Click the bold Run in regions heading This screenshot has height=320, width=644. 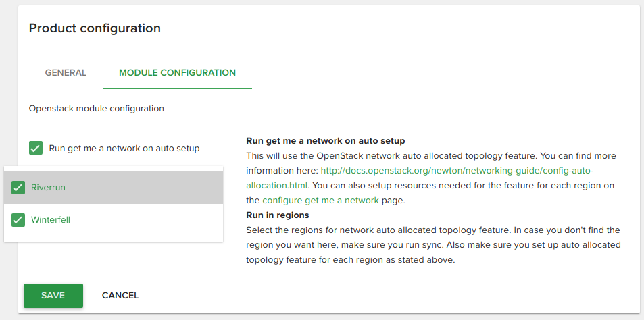point(278,215)
